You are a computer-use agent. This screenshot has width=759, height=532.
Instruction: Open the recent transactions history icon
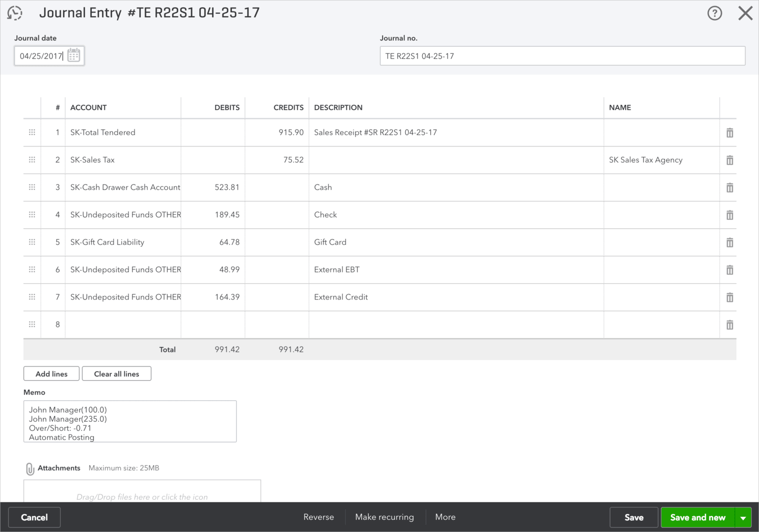(x=15, y=13)
